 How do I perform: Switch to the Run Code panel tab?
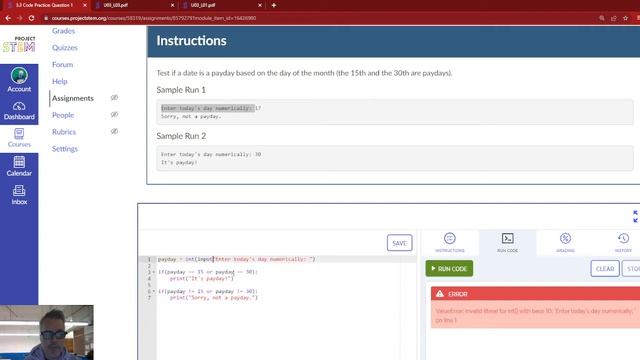(507, 242)
